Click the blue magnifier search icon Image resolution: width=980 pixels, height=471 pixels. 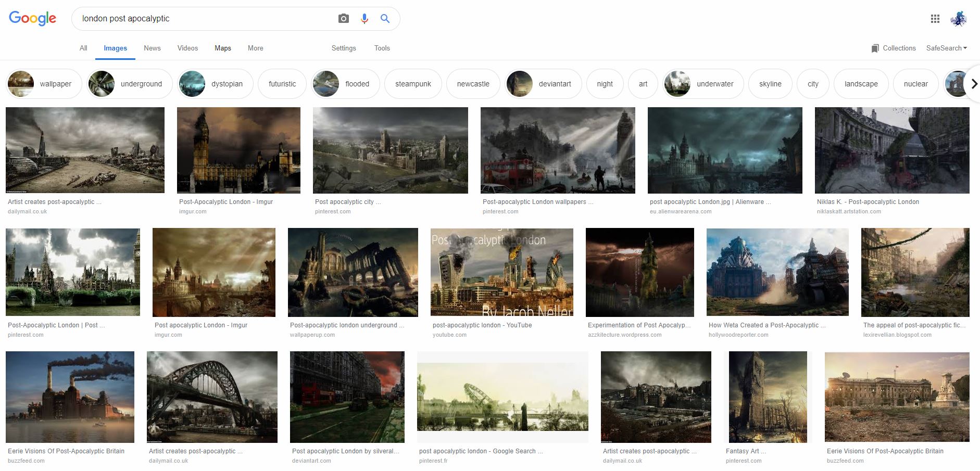coord(385,19)
